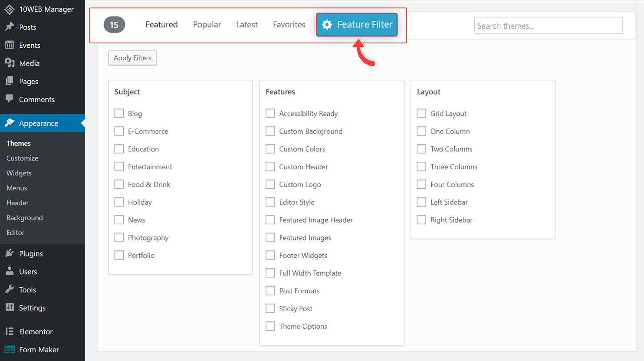The image size is (644, 361).
Task: Check the News subject checkbox
Action: (119, 220)
